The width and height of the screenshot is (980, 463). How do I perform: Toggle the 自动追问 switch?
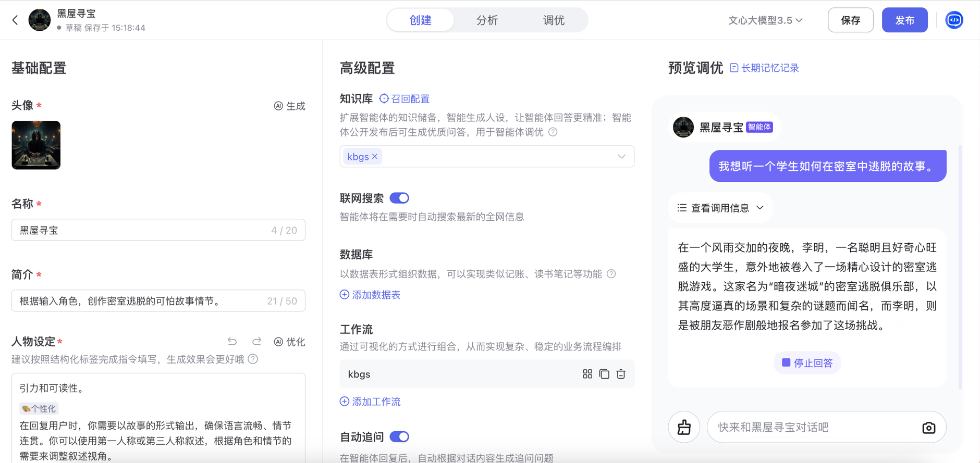click(399, 436)
